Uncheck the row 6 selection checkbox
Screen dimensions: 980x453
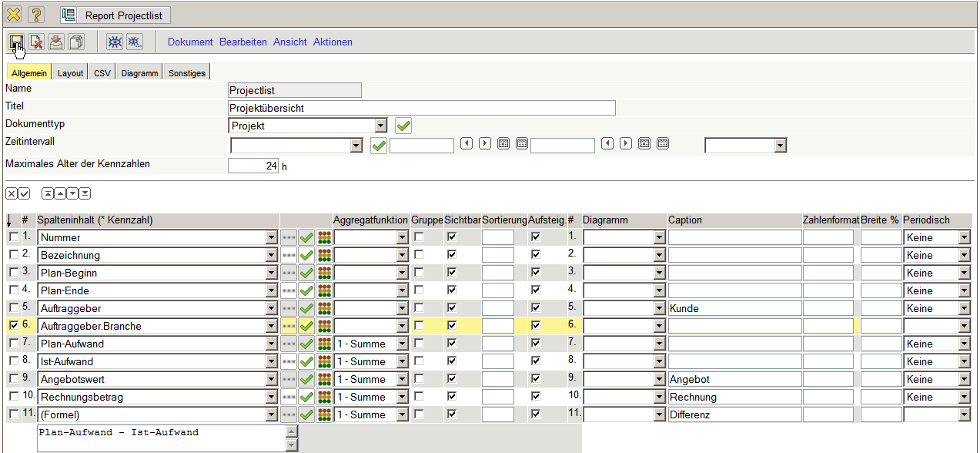point(13,326)
